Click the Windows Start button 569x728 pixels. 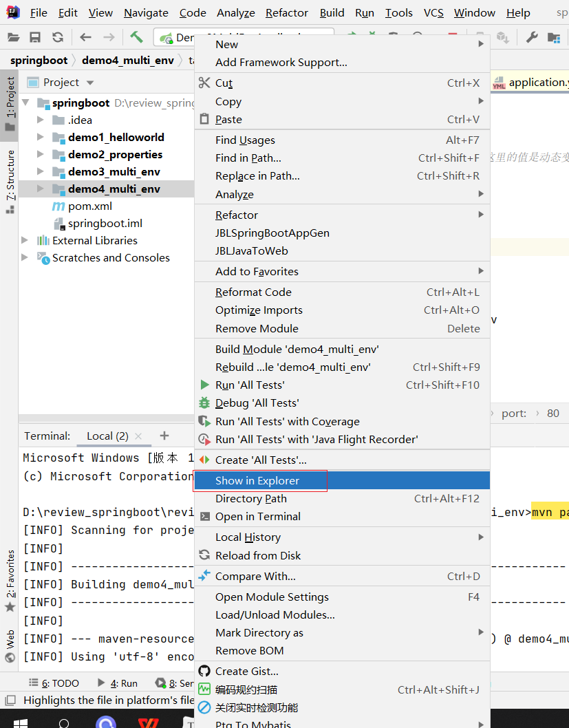point(20,720)
